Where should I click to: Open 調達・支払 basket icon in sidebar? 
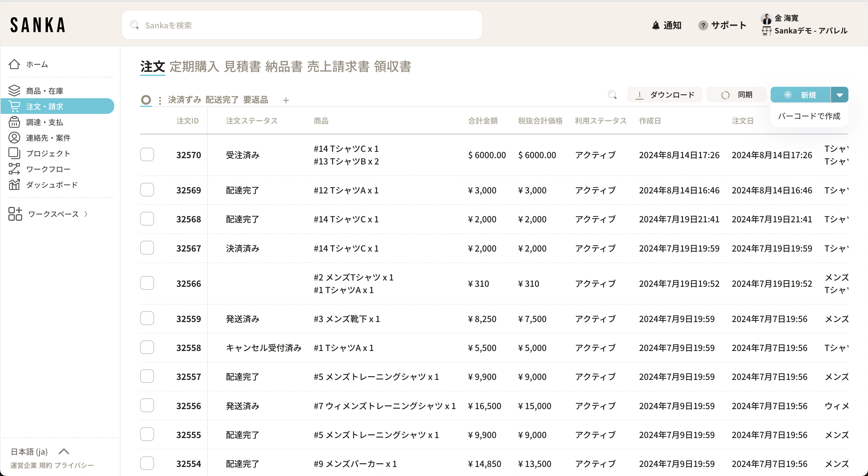click(14, 122)
